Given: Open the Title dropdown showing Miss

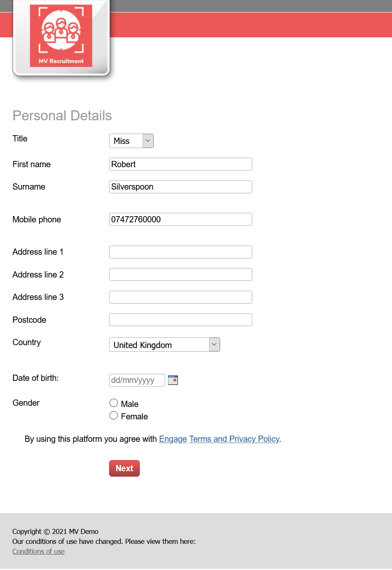Looking at the screenshot, I should pyautogui.click(x=131, y=141).
